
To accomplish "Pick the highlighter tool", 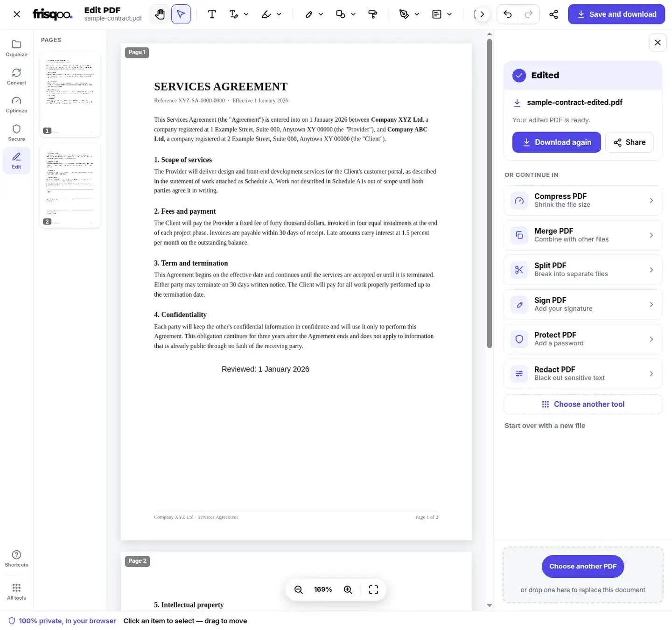I will point(266,14).
